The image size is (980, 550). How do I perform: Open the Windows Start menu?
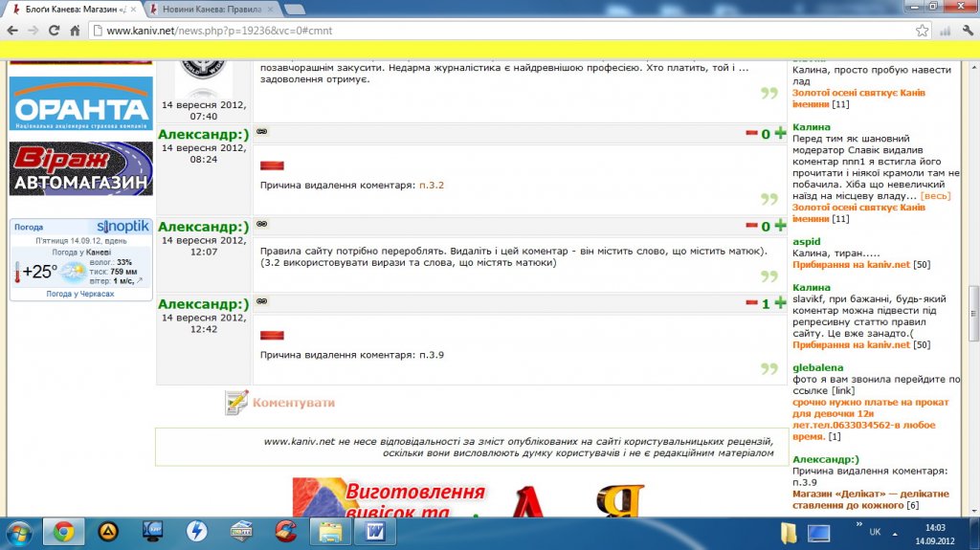18,533
